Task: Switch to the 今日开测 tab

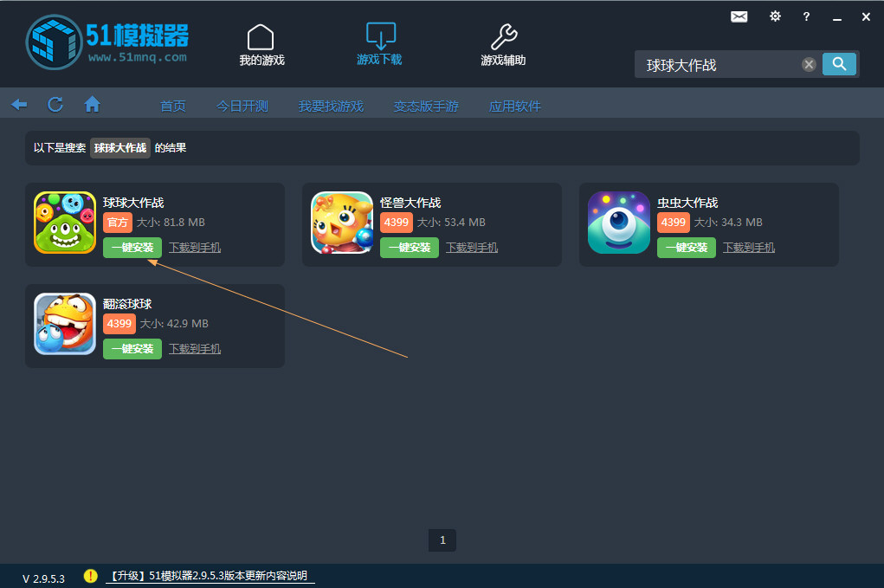Action: [x=242, y=105]
